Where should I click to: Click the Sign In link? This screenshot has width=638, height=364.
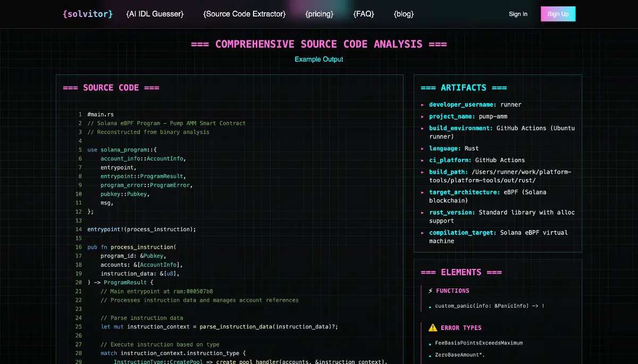518,14
